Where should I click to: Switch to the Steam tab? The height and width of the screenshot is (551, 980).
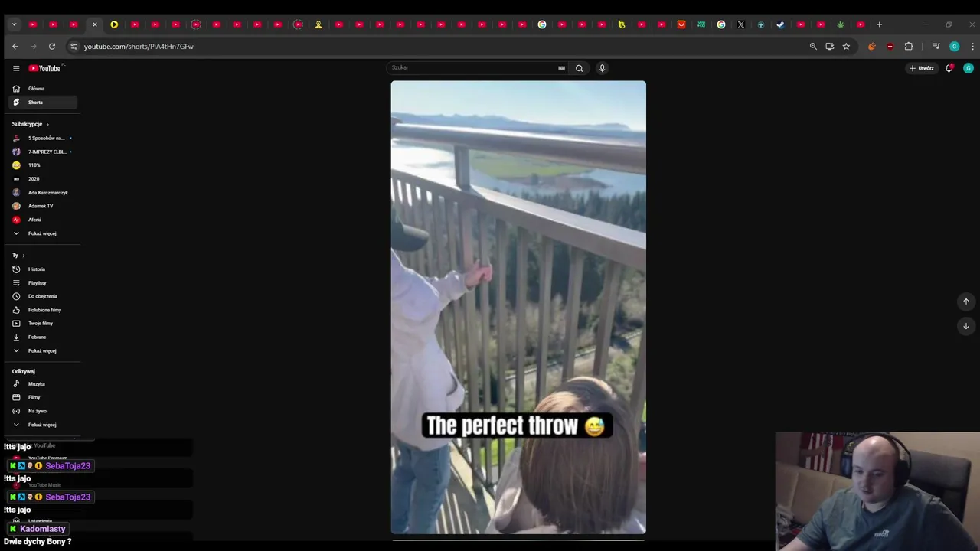[780, 24]
